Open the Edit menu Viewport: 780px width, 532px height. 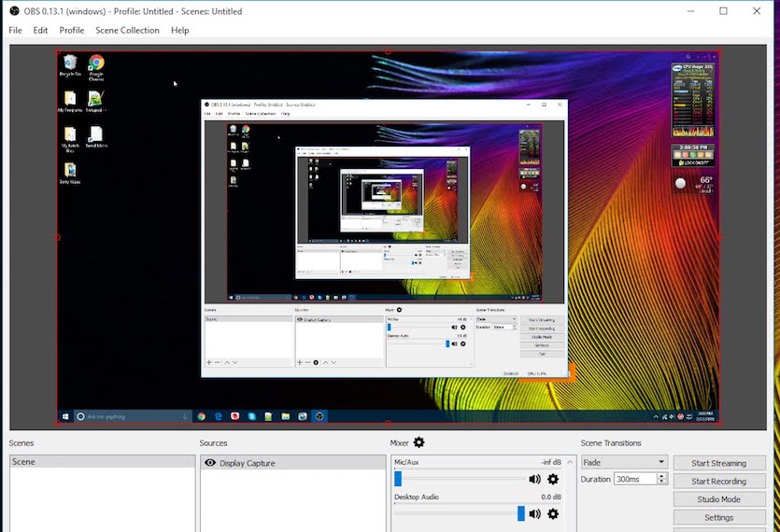click(x=40, y=30)
